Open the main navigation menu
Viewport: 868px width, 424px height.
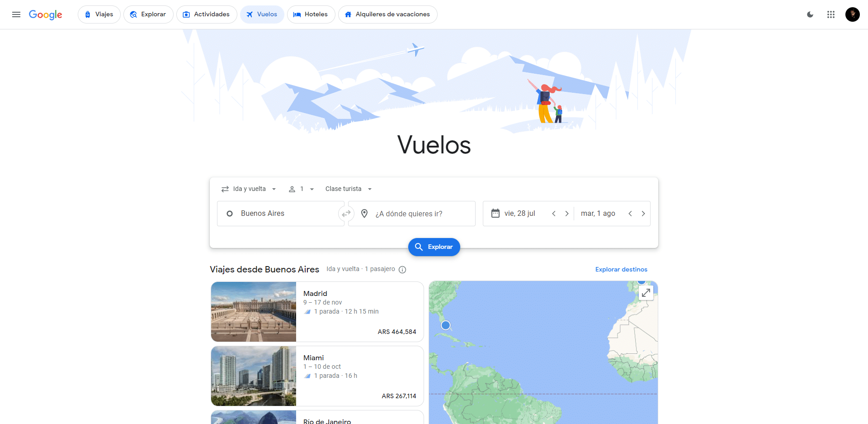[x=16, y=14]
